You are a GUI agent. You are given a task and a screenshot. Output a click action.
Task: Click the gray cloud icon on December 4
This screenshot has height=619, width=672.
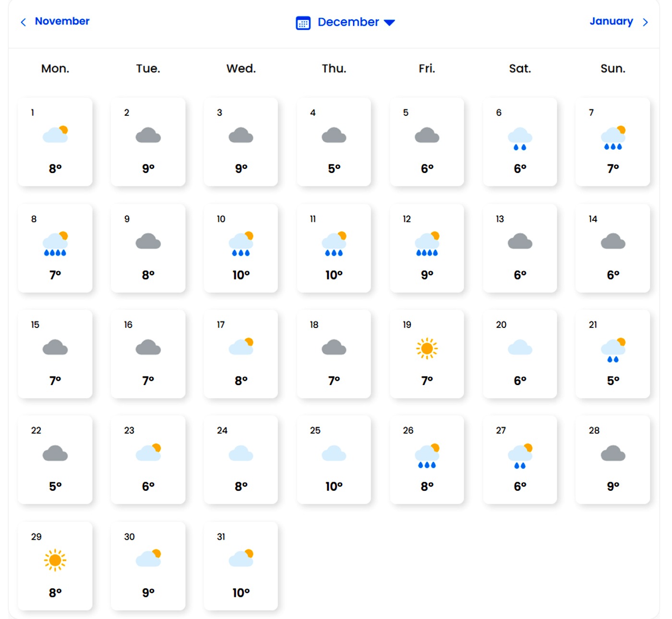334,135
